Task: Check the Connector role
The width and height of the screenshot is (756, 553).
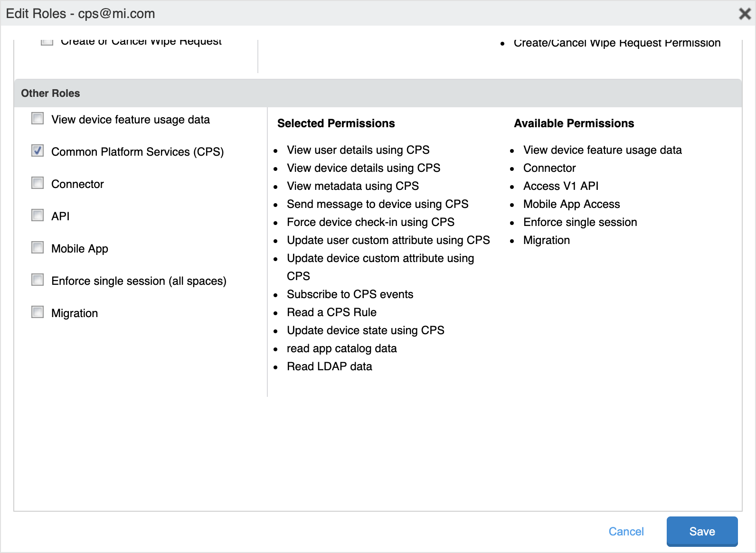Action: tap(37, 183)
